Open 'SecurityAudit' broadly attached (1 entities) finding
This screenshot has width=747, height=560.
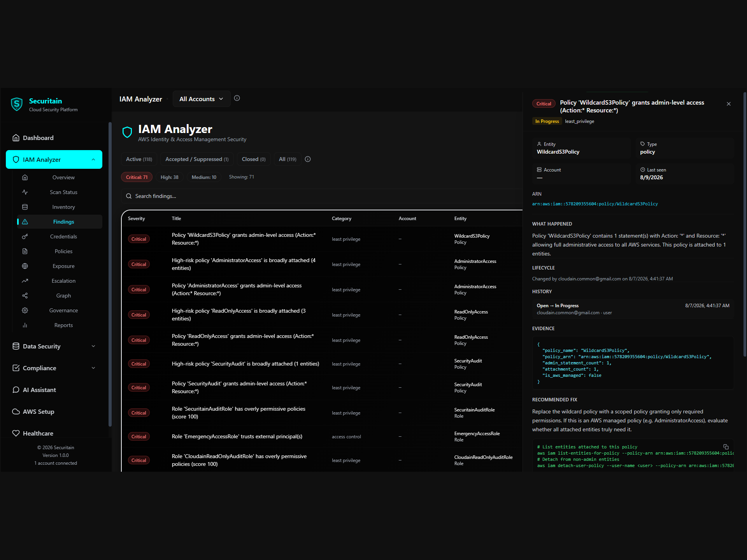click(322, 364)
